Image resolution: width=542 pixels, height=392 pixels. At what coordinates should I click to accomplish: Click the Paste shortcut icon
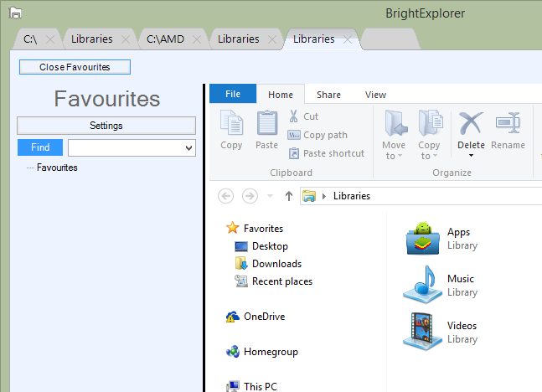coord(294,153)
